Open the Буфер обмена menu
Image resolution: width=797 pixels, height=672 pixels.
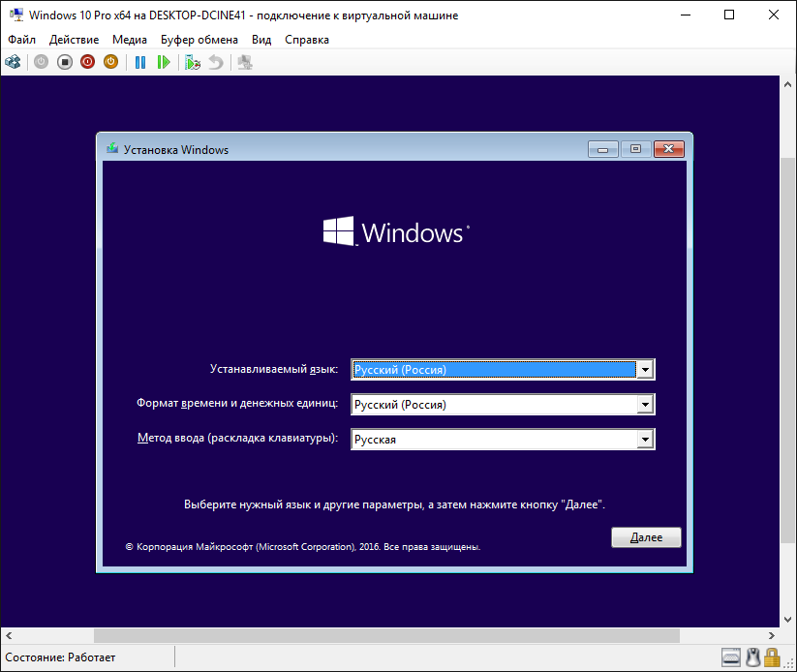(x=199, y=40)
